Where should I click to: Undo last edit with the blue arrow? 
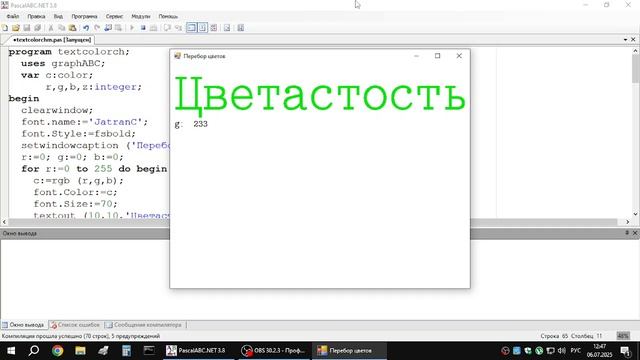86,28
